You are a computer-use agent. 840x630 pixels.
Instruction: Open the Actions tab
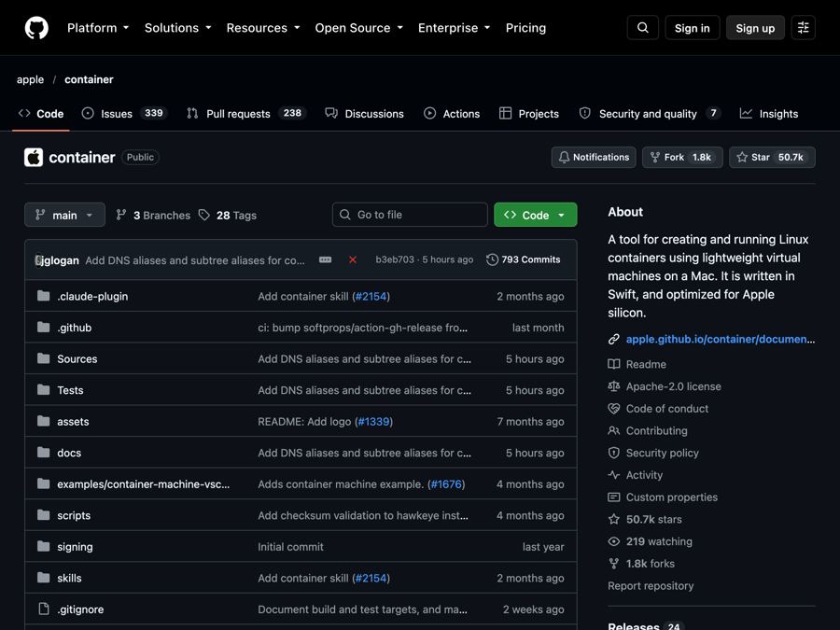(452, 114)
